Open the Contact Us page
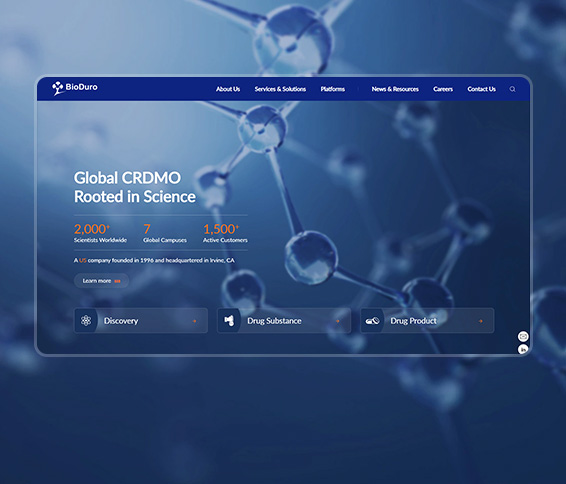This screenshot has width=566, height=484. coord(482,89)
